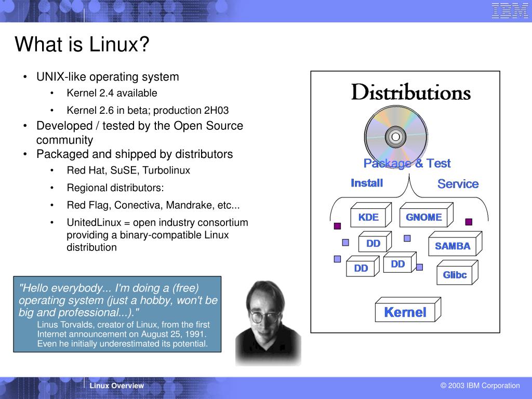532x399 pixels.
Task: Click 'Red Flag, Conectiva, Mandrake, etc...' line
Action: tap(153, 205)
